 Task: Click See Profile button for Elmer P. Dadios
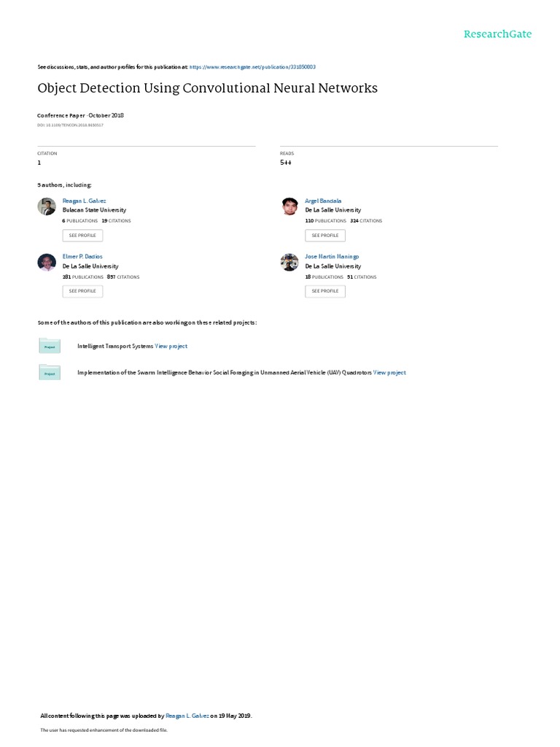point(82,291)
